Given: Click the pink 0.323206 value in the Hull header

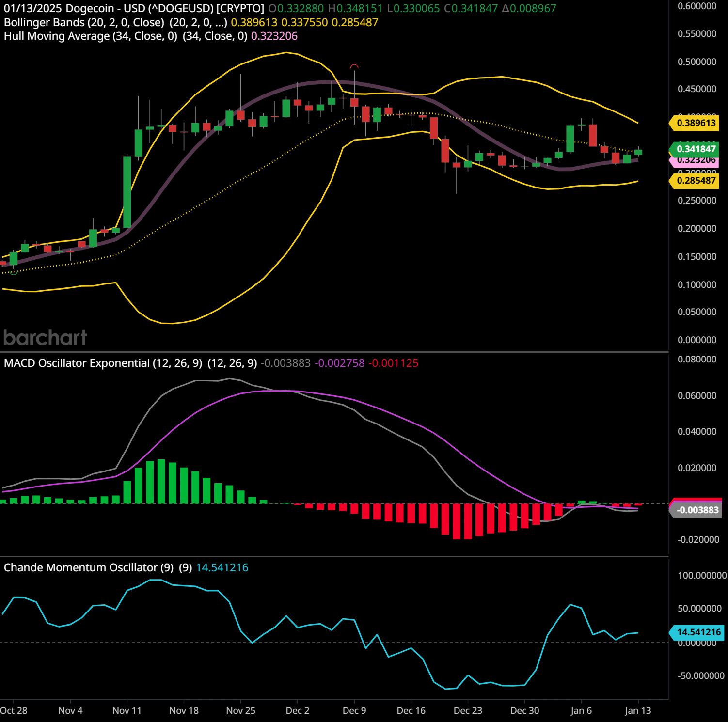Looking at the screenshot, I should tap(274, 36).
